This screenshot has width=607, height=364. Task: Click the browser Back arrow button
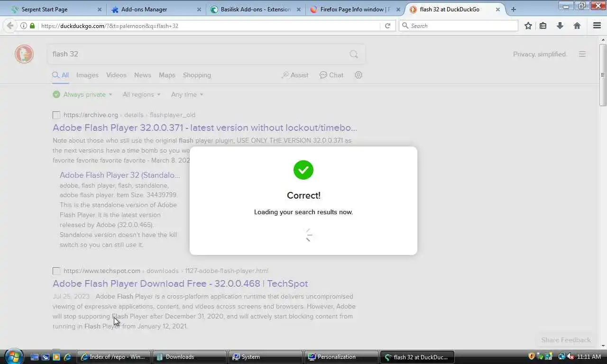[10, 26]
